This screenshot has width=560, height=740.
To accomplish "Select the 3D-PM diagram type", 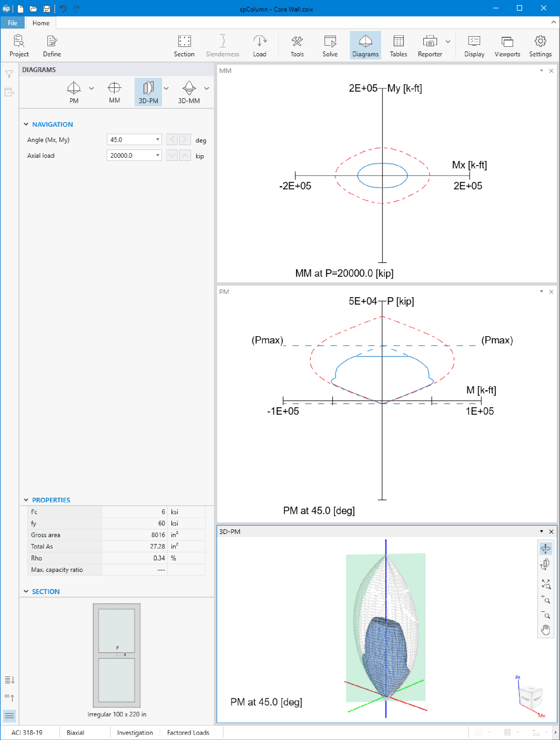I will (x=148, y=92).
